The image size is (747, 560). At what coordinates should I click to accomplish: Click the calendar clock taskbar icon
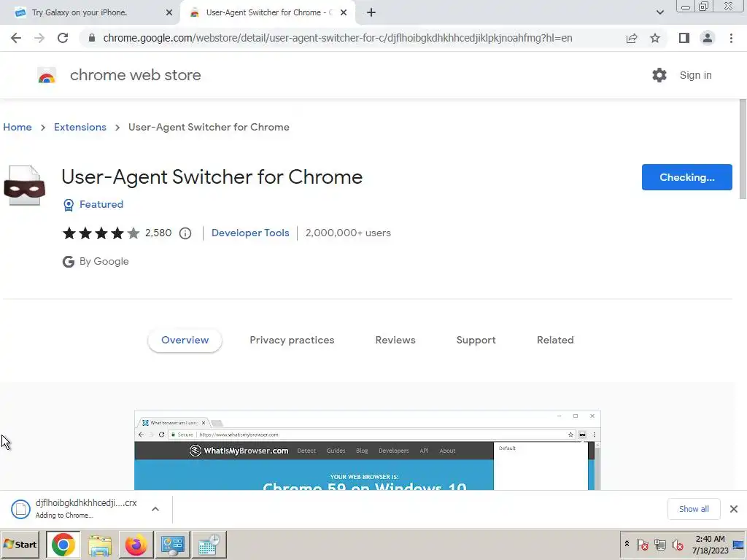[x=209, y=544]
